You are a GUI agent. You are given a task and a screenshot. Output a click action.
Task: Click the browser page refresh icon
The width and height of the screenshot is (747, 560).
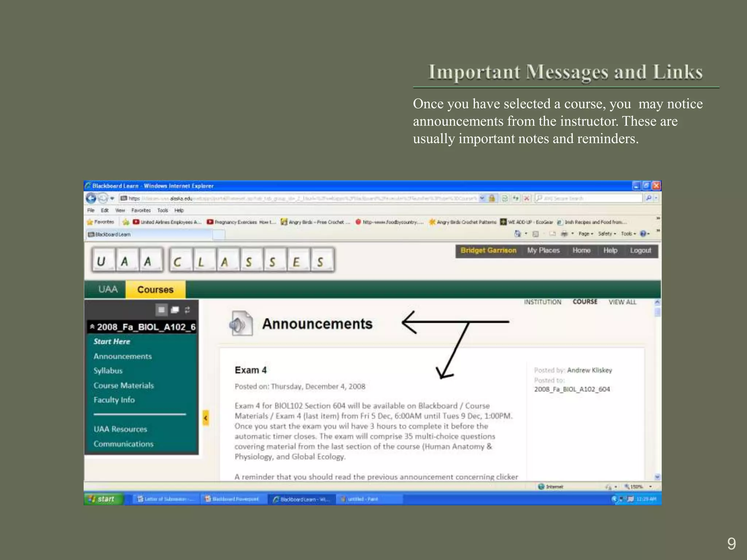click(x=505, y=198)
